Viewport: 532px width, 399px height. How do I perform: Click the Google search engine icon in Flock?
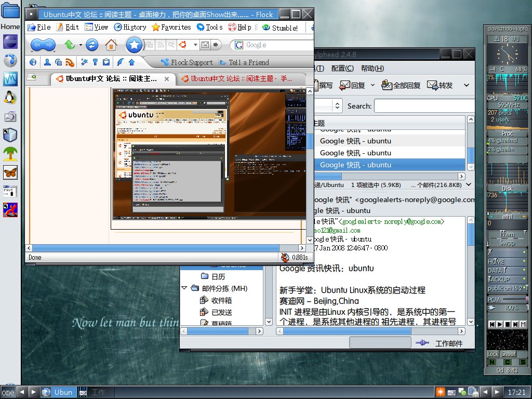[239, 45]
